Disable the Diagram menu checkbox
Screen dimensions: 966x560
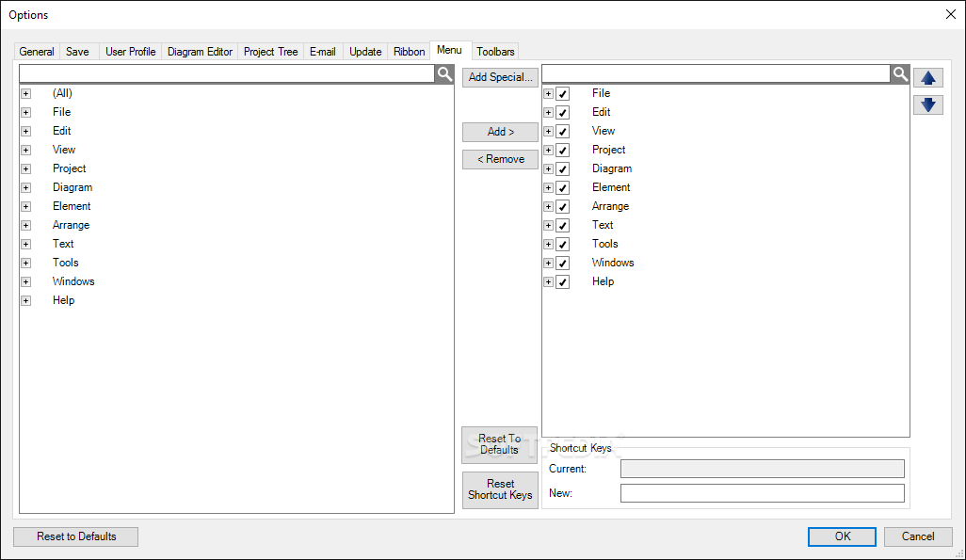click(x=562, y=168)
